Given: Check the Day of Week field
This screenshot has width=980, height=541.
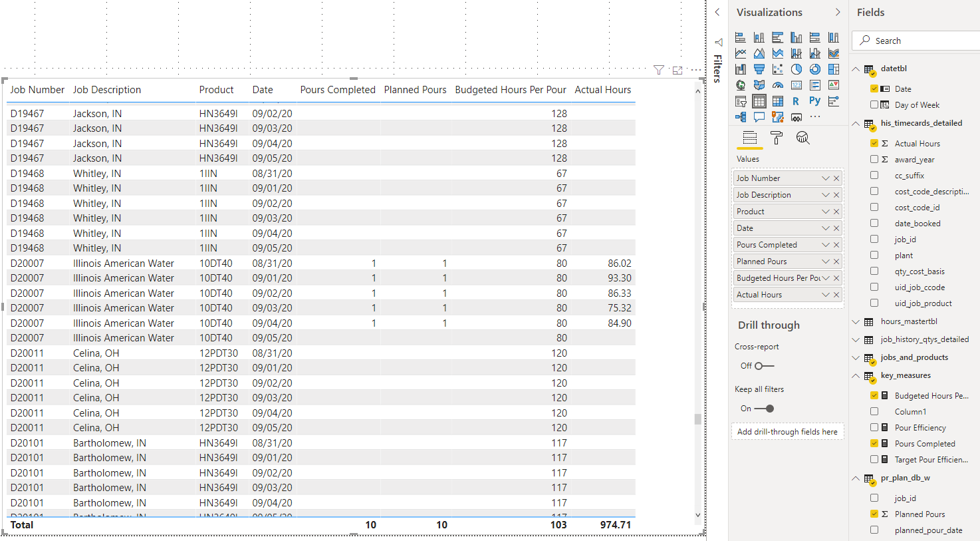Looking at the screenshot, I should [874, 104].
